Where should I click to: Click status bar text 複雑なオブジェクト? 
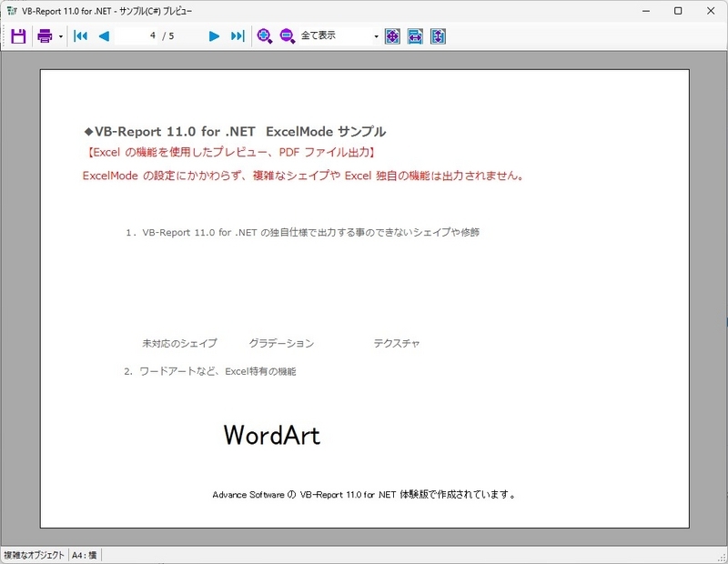tap(34, 555)
